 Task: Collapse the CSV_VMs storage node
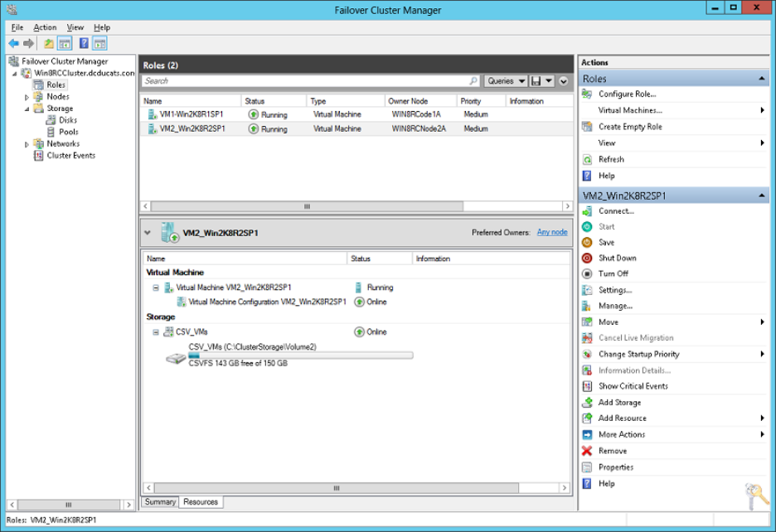coord(155,332)
